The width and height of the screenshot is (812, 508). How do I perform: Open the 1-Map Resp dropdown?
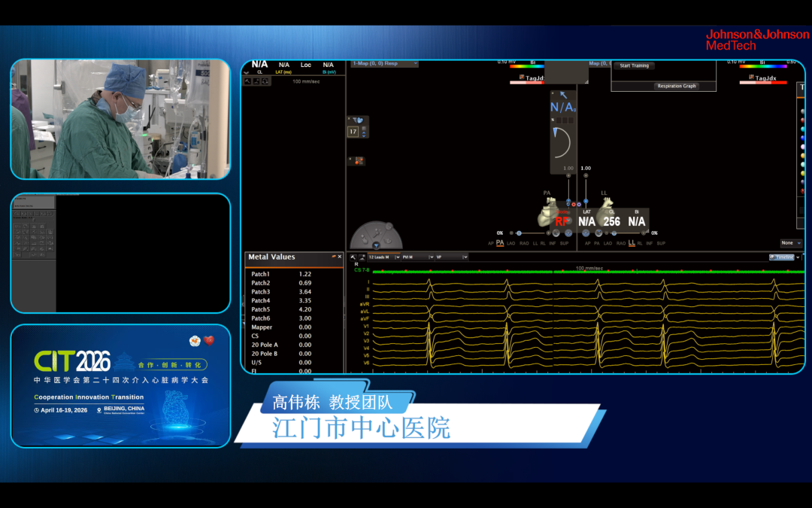pos(384,64)
